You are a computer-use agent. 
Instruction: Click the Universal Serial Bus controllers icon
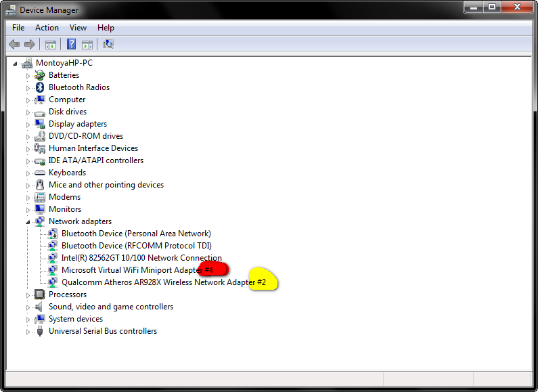pyautogui.click(x=40, y=331)
